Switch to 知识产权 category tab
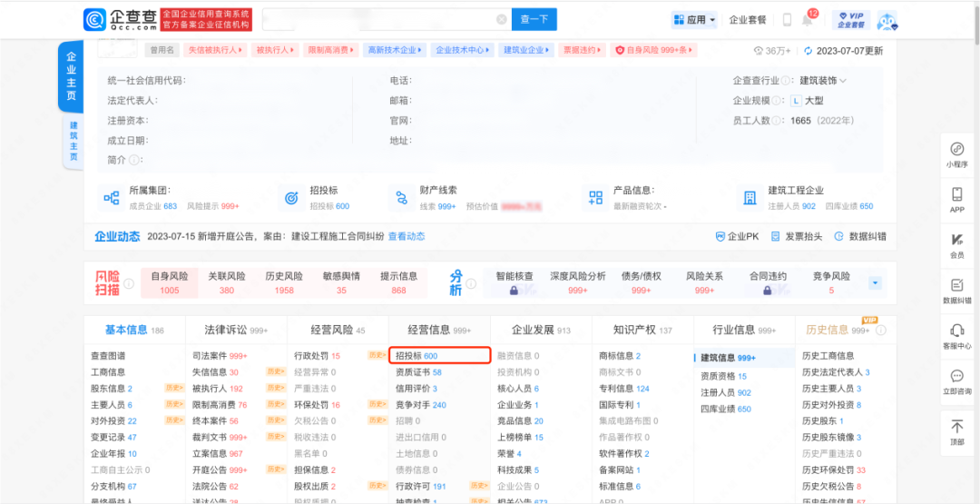The width and height of the screenshot is (980, 504). [642, 330]
